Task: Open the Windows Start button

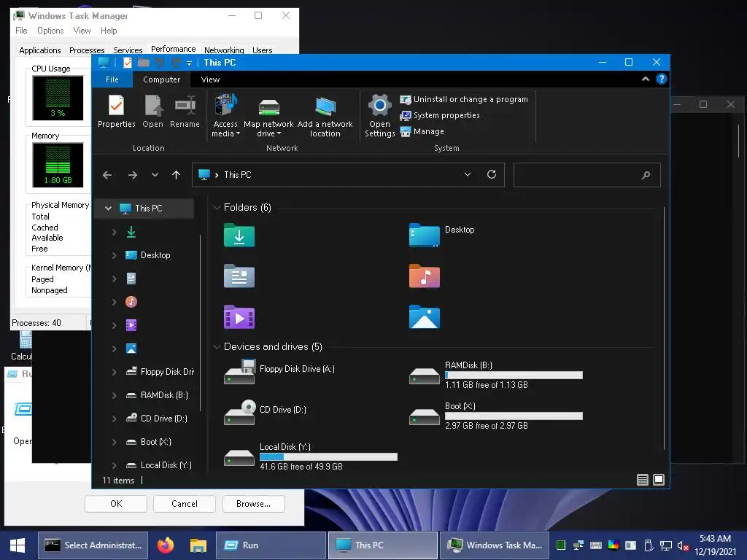Action: coord(18,545)
